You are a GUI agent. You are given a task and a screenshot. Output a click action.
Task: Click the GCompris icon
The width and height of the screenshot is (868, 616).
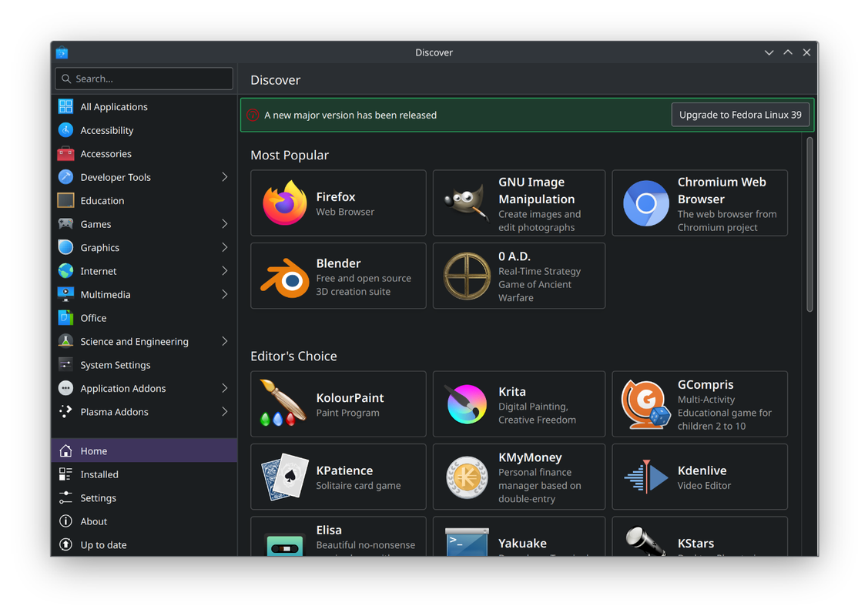(646, 404)
